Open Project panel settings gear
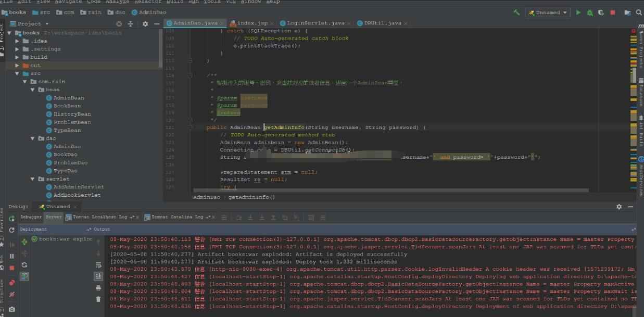The height and width of the screenshot is (317, 644). [145, 24]
